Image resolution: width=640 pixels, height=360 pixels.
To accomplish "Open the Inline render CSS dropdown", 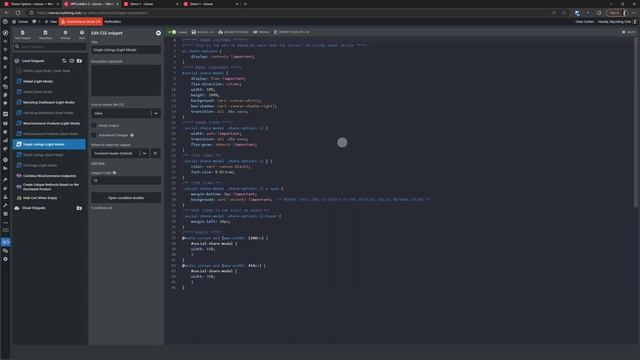I will point(126,113).
